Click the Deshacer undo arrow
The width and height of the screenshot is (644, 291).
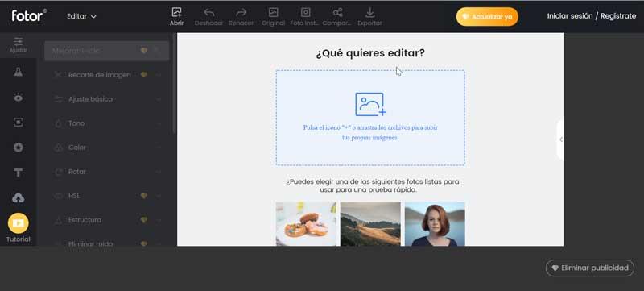point(208,12)
